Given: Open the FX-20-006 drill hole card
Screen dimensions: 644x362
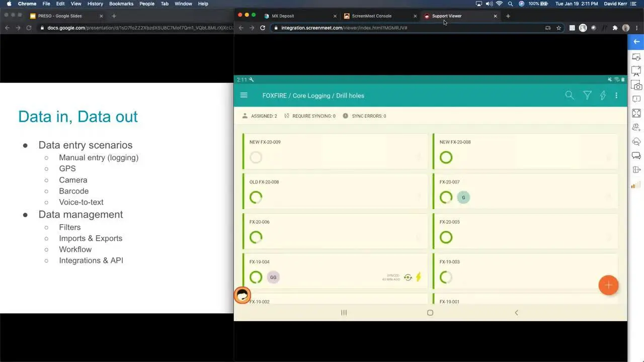Looking at the screenshot, I should point(335,231).
